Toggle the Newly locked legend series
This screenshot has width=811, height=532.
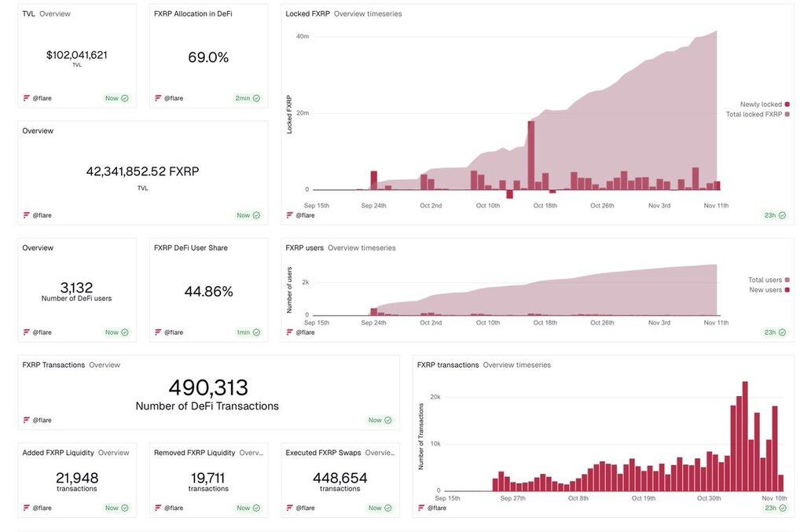pyautogui.click(x=760, y=105)
